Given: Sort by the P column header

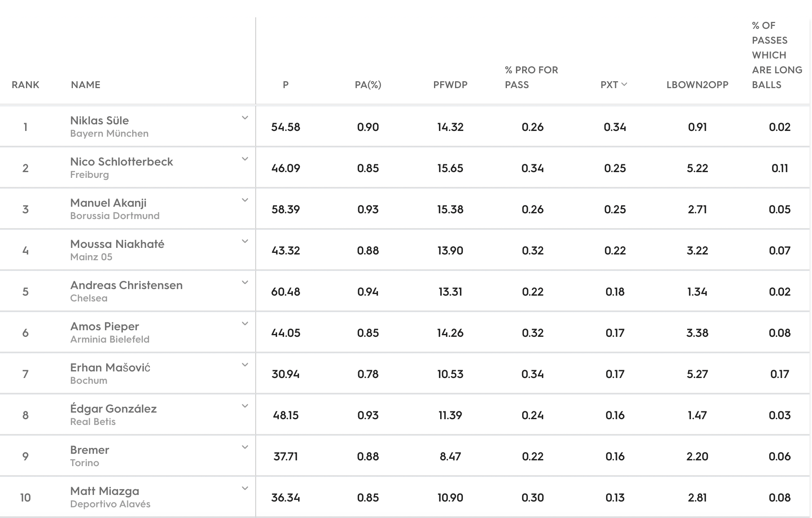Looking at the screenshot, I should tap(286, 85).
